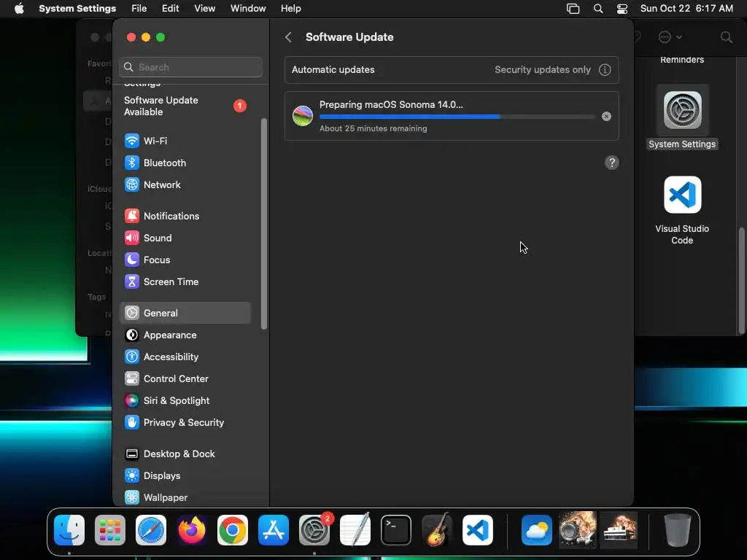Click Security updates only label
This screenshot has width=747, height=560.
(542, 69)
